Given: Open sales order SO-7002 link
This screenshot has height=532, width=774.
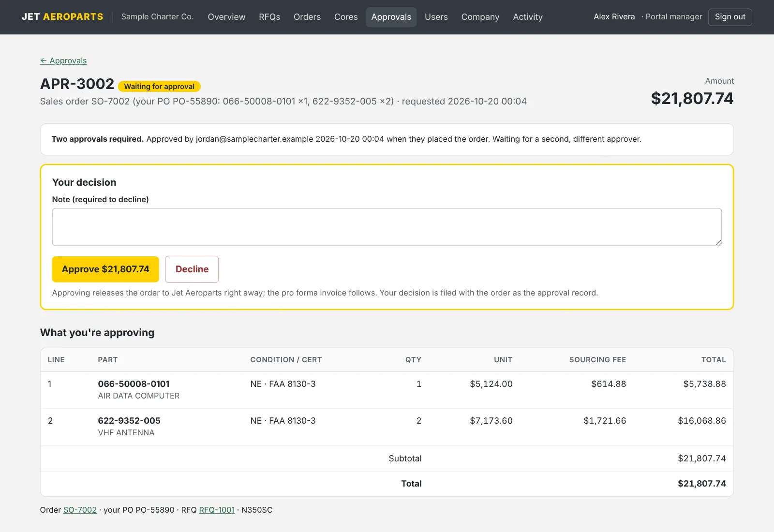Looking at the screenshot, I should pos(80,510).
